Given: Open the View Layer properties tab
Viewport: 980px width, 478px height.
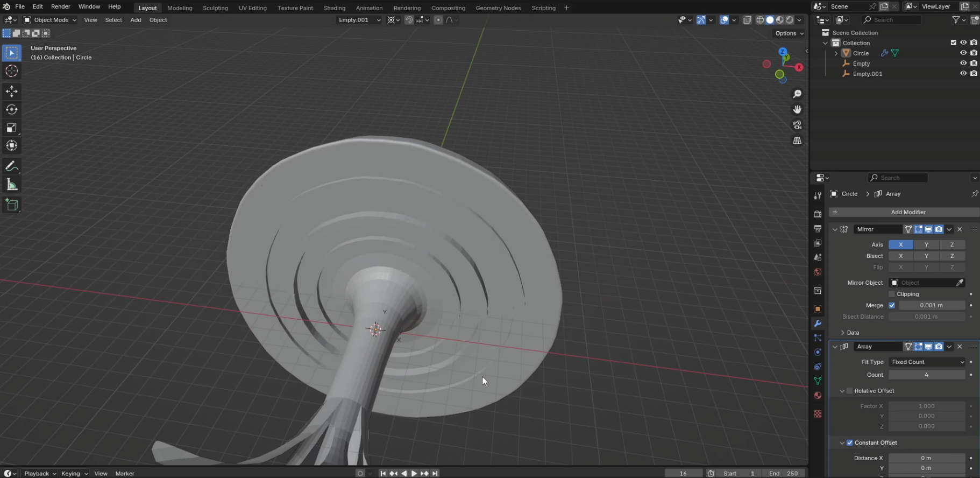Looking at the screenshot, I should [818, 243].
